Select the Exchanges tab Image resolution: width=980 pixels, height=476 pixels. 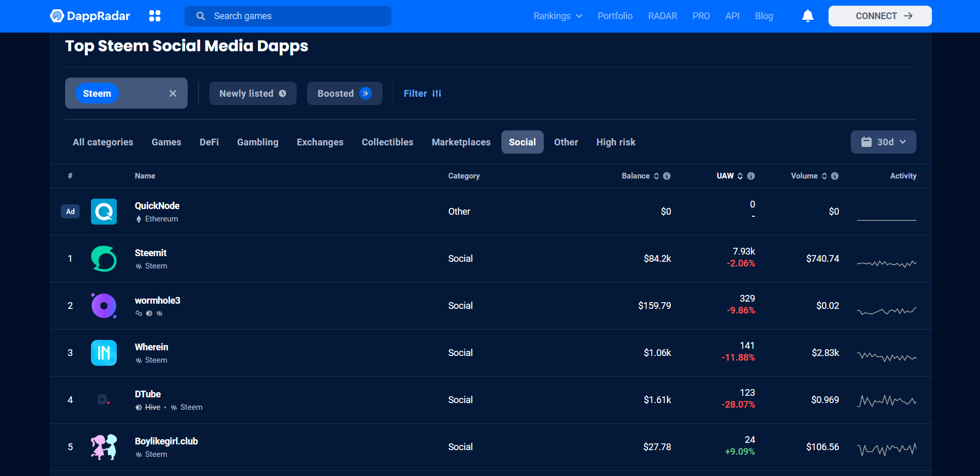(320, 142)
